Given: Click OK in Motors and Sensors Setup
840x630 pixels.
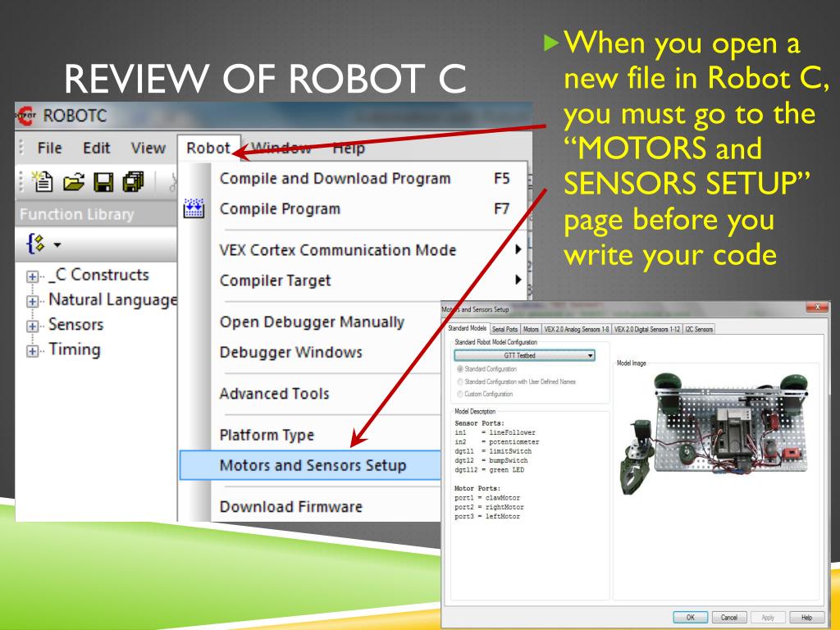Looking at the screenshot, I should (691, 617).
